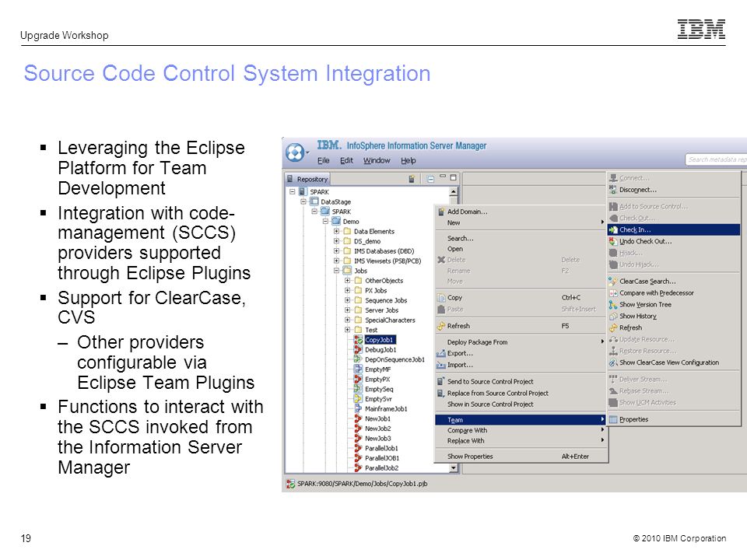Click the EmptyMF job icon

358,369
